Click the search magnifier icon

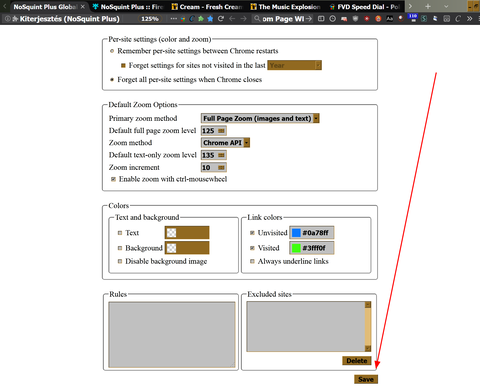pos(257,19)
